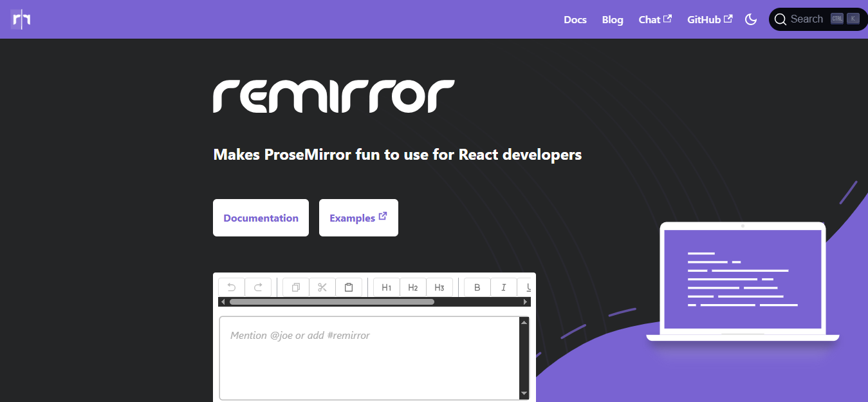Open the Chat external link
Screen dimensions: 868x402
point(655,19)
